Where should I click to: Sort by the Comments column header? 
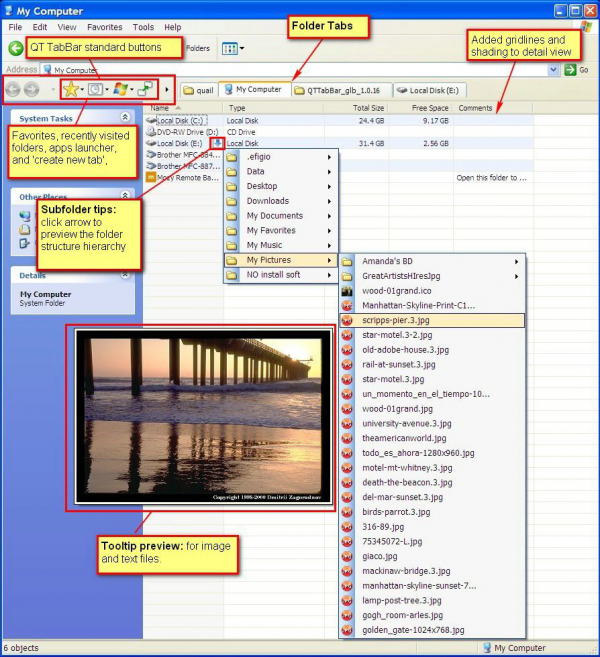(493, 108)
